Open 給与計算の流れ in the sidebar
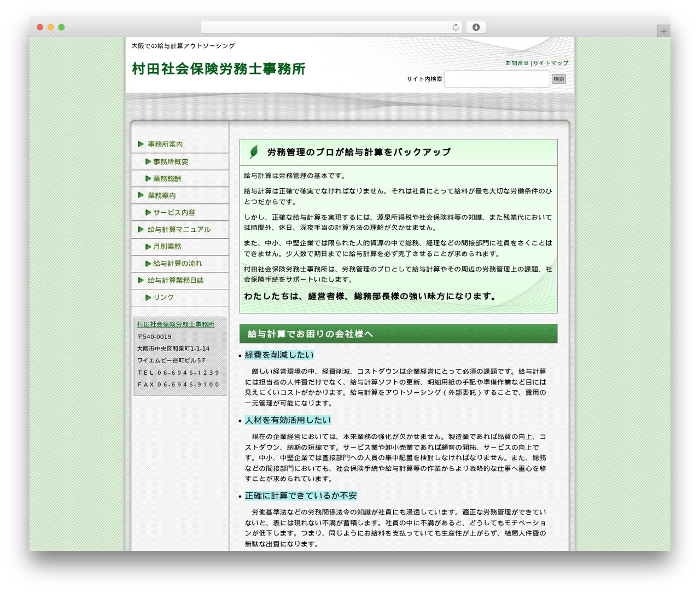Viewport: 700px width, 593px height. [x=177, y=264]
